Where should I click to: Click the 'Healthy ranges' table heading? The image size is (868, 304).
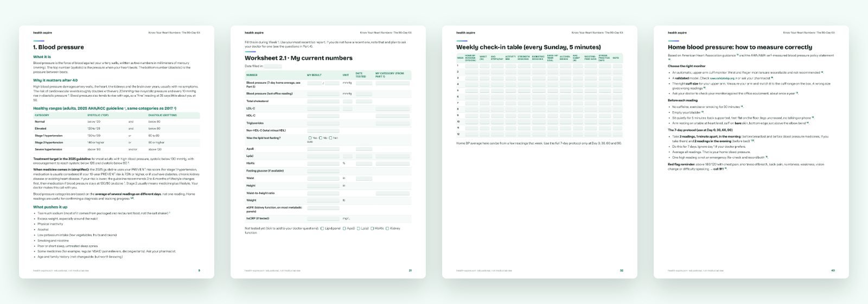(x=105, y=108)
